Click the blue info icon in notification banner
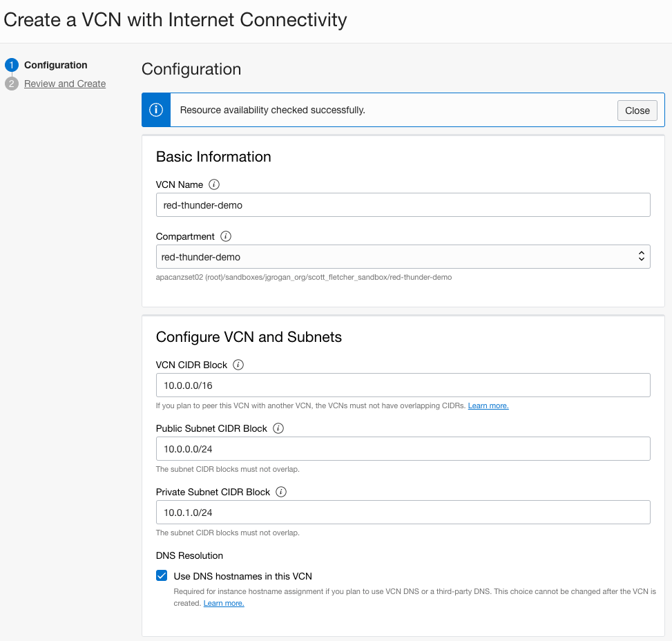Viewport: 672px width, 641px height. tap(156, 111)
